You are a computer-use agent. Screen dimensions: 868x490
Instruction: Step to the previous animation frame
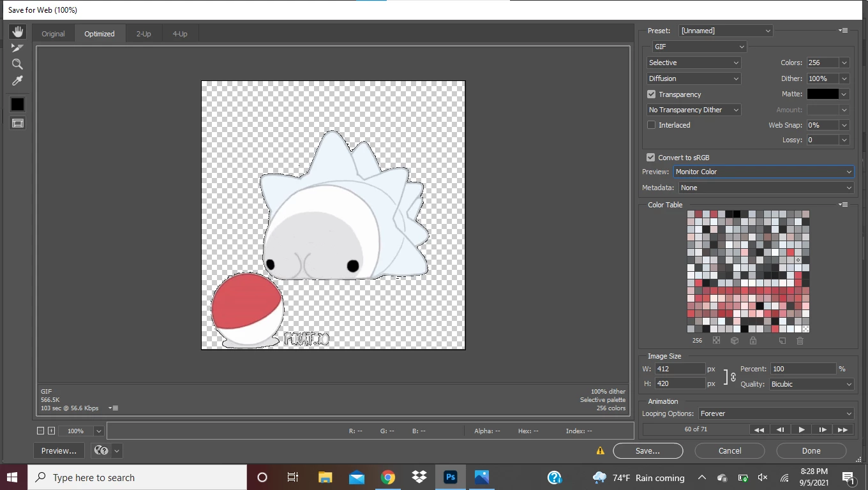(x=780, y=429)
